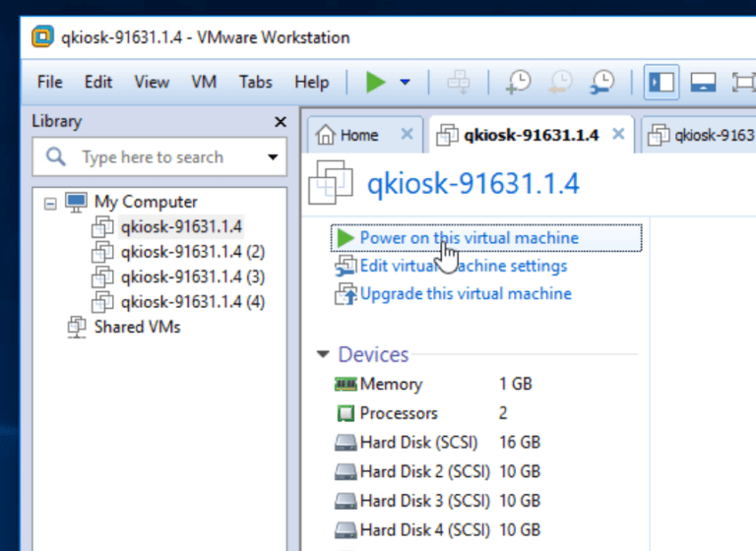Toggle the thumbnail bar view icon
756x551 pixels.
[702, 83]
